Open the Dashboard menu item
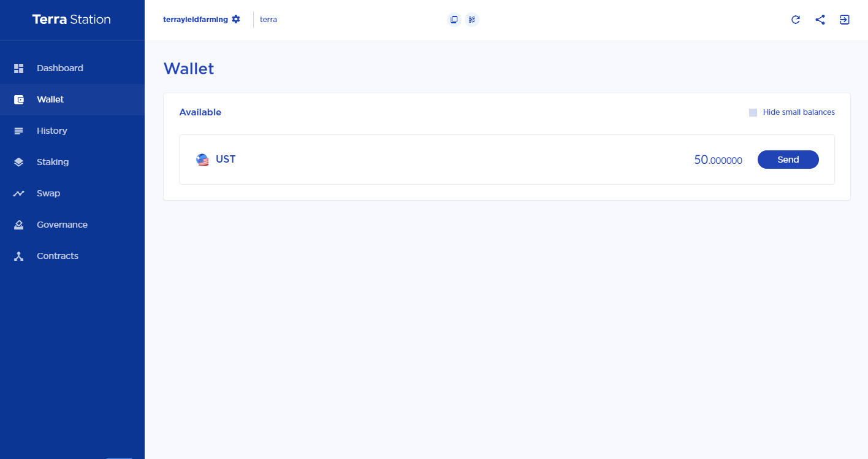This screenshot has width=868, height=459. [72, 68]
